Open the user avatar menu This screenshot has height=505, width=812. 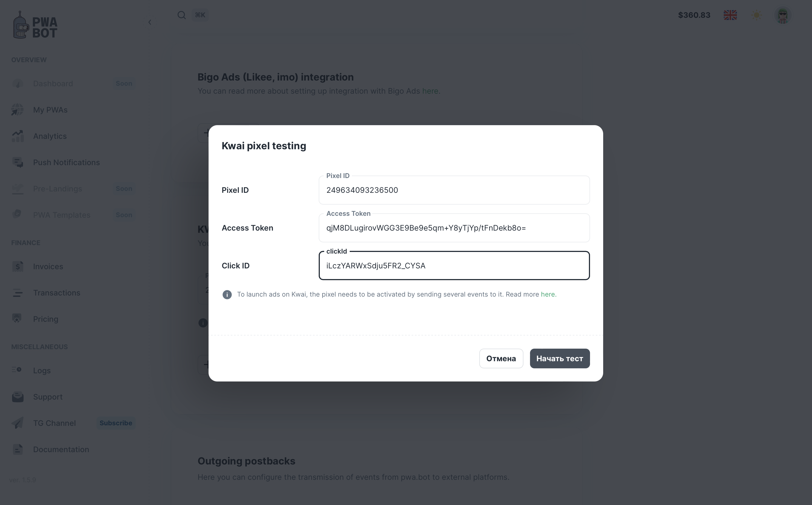pyautogui.click(x=783, y=15)
